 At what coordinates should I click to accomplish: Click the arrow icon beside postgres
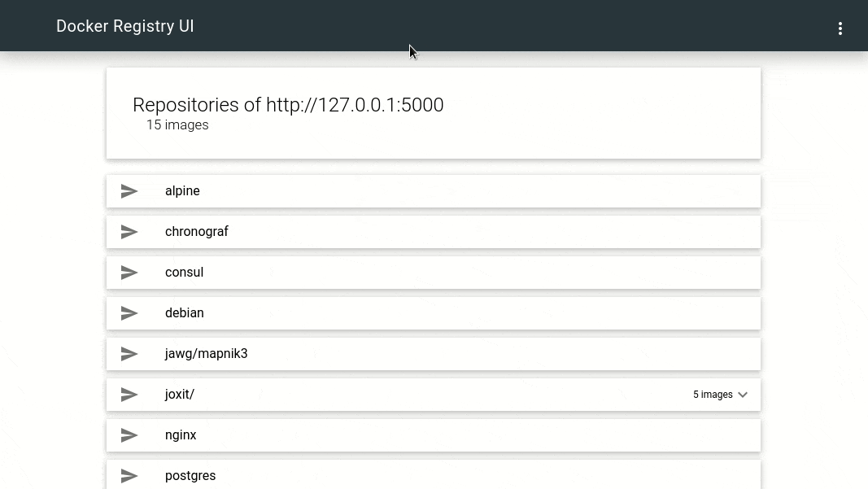coord(129,476)
